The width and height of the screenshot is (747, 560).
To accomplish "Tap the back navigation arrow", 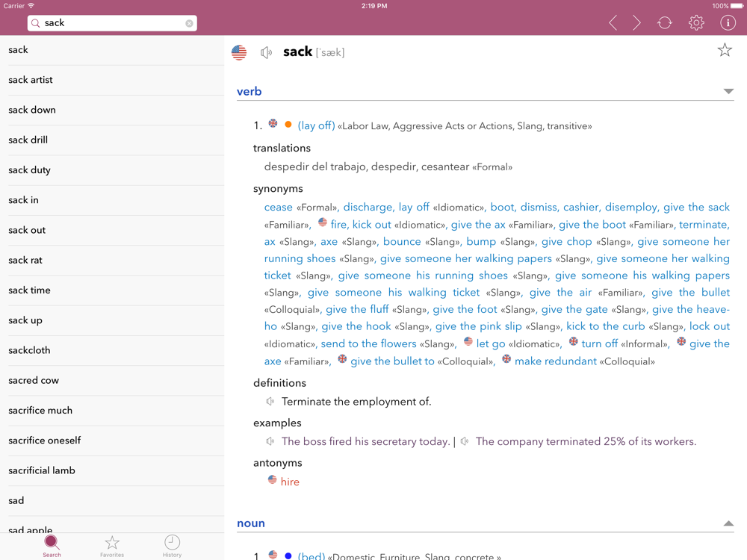I will click(613, 23).
